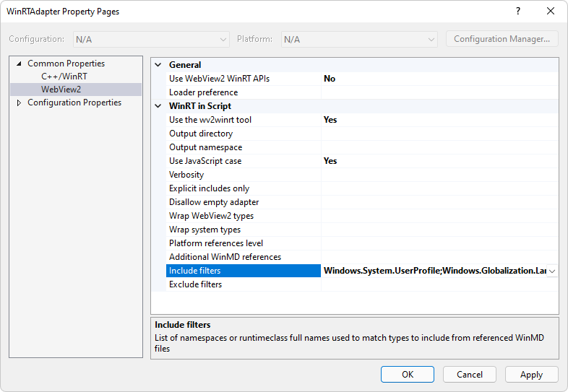Select the Wrap WebView2 types property
Screen dimensions: 568x392
tap(244, 216)
